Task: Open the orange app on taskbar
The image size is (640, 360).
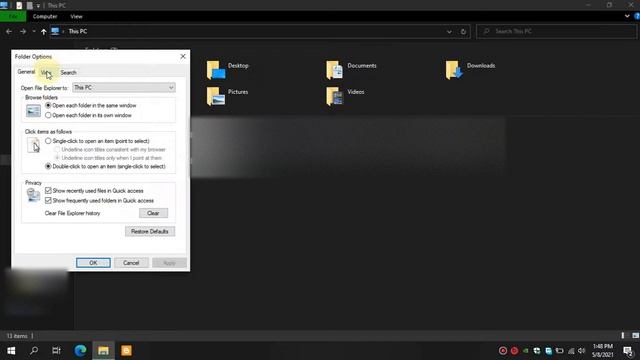Action: pos(127,351)
